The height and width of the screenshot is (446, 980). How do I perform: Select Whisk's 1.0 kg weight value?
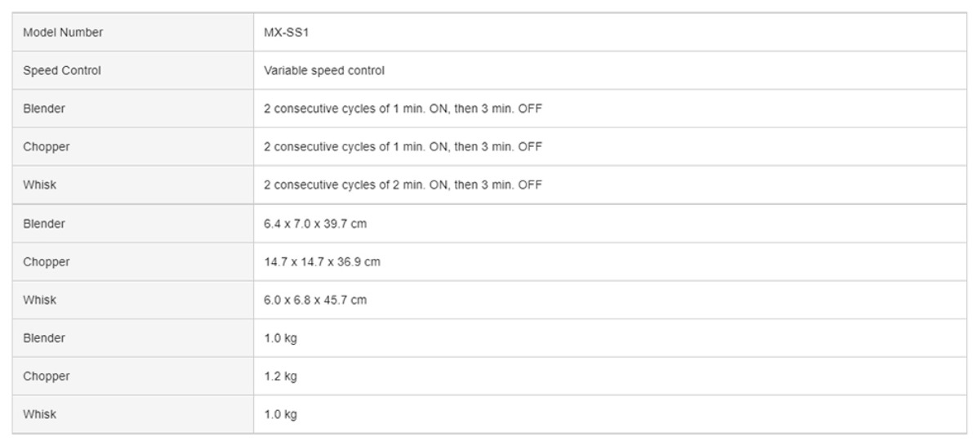280,414
